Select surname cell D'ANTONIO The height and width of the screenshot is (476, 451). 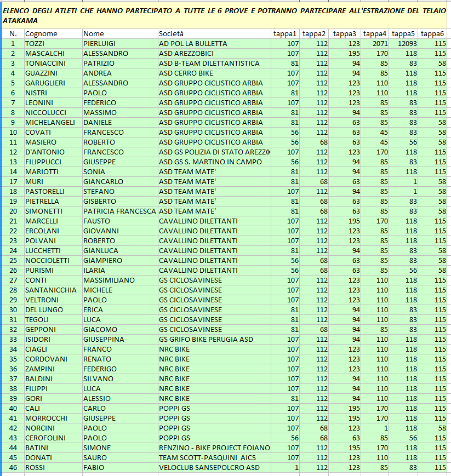click(53, 152)
